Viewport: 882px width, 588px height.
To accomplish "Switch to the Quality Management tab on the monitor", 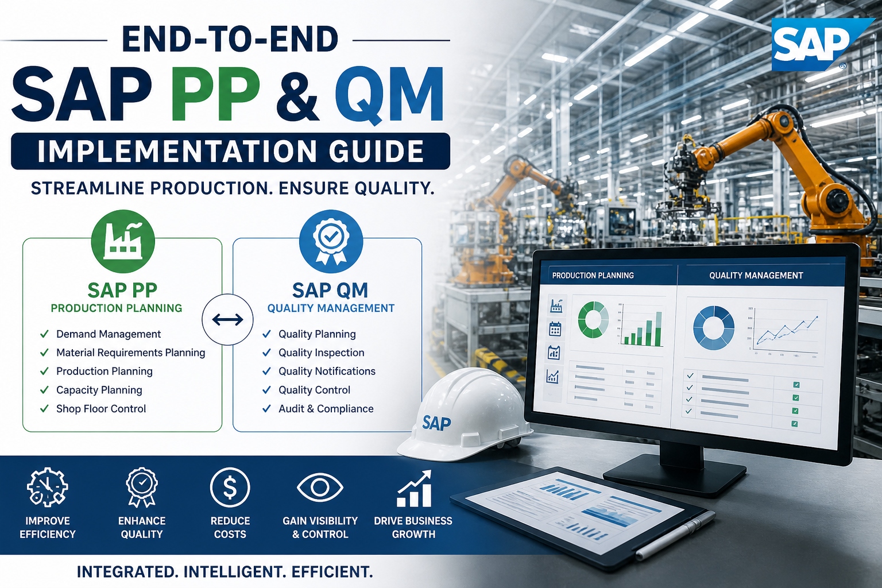I will tap(756, 276).
